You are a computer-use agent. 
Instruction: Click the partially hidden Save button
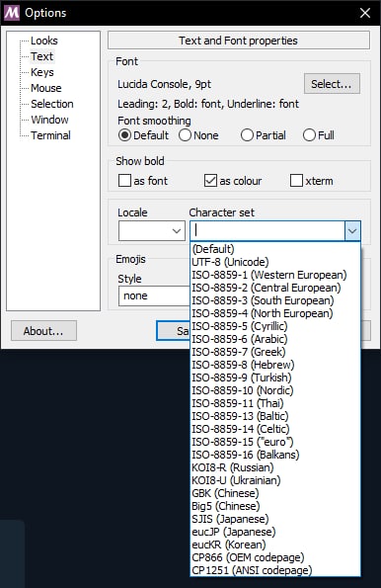point(173,331)
